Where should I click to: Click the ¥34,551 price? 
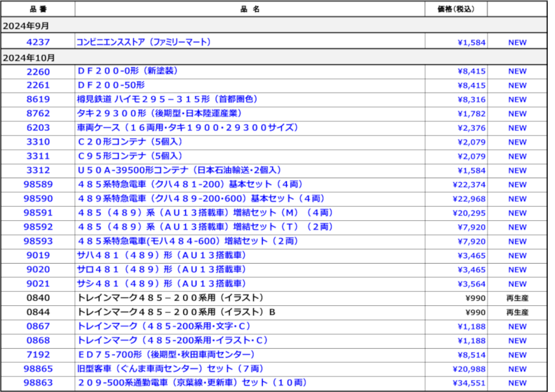469,383
